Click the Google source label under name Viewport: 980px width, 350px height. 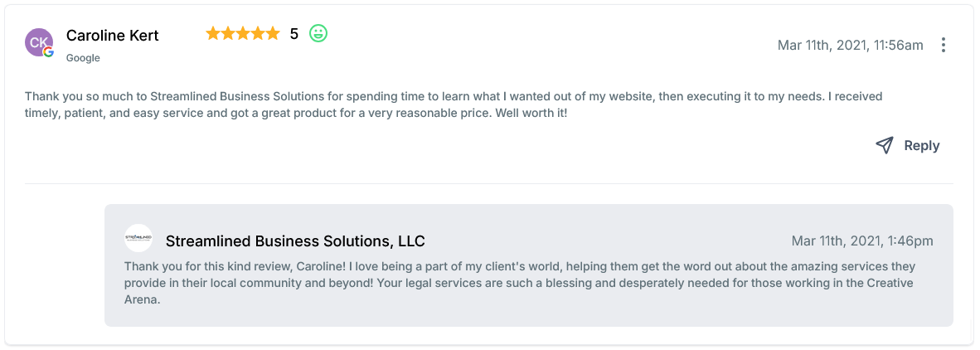point(83,58)
